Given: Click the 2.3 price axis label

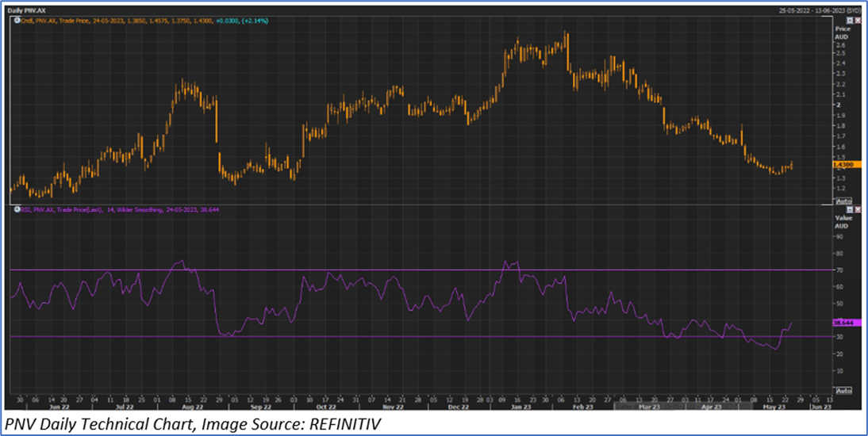Looking at the screenshot, I should [840, 74].
